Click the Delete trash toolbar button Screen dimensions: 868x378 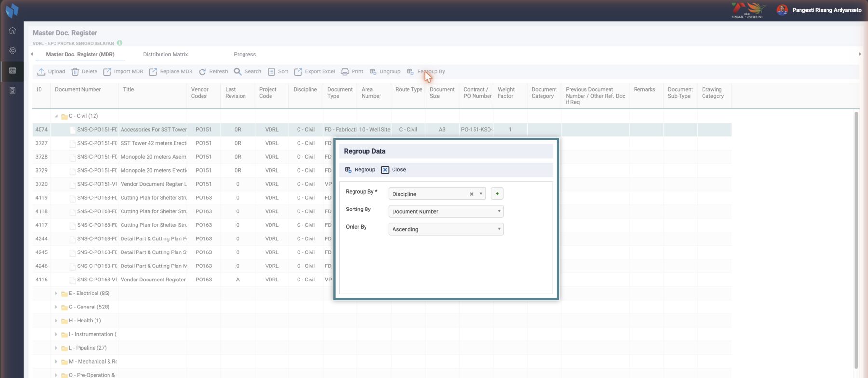pos(84,71)
